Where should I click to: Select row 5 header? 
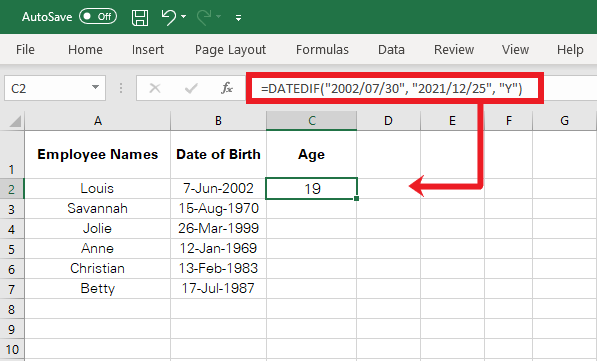12,249
